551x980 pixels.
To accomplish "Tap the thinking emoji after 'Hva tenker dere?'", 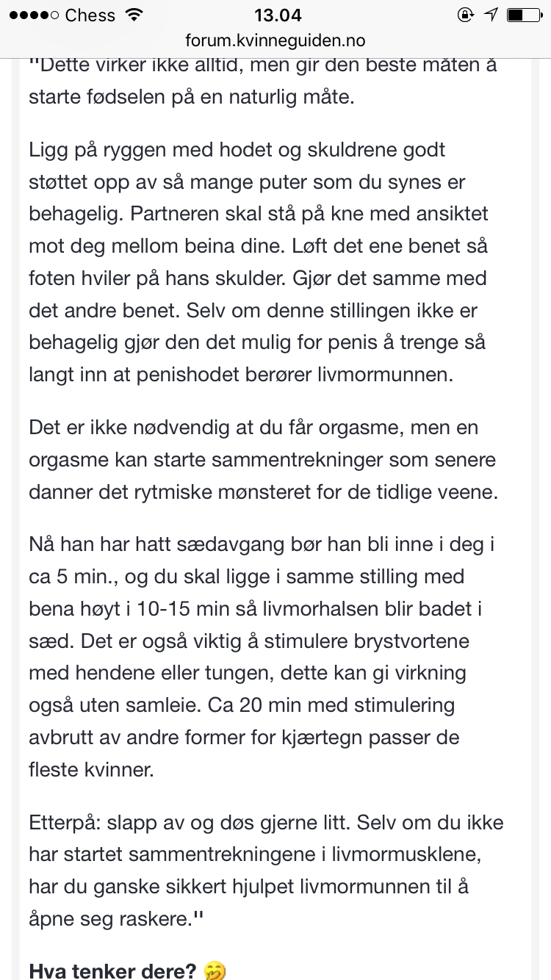I will point(215,971).
